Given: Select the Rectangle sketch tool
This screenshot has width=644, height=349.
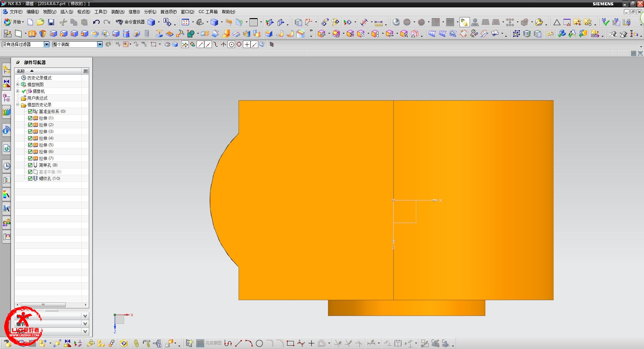Looking at the screenshot, I should click(290, 343).
